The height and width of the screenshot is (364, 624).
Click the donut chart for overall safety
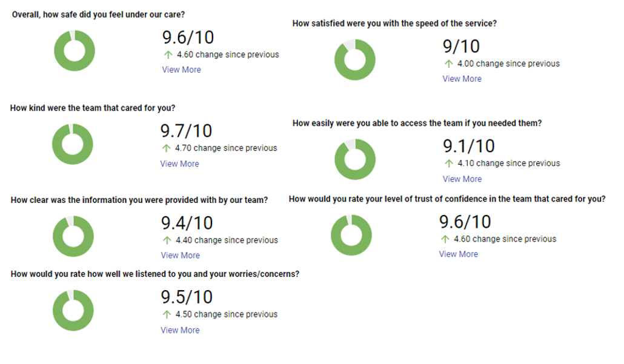75,50
